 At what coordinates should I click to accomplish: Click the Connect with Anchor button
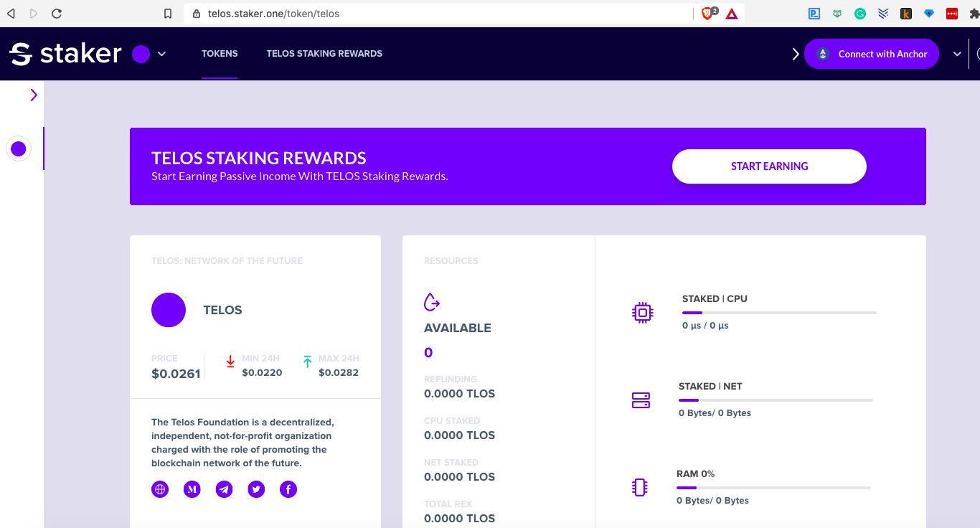coord(872,54)
